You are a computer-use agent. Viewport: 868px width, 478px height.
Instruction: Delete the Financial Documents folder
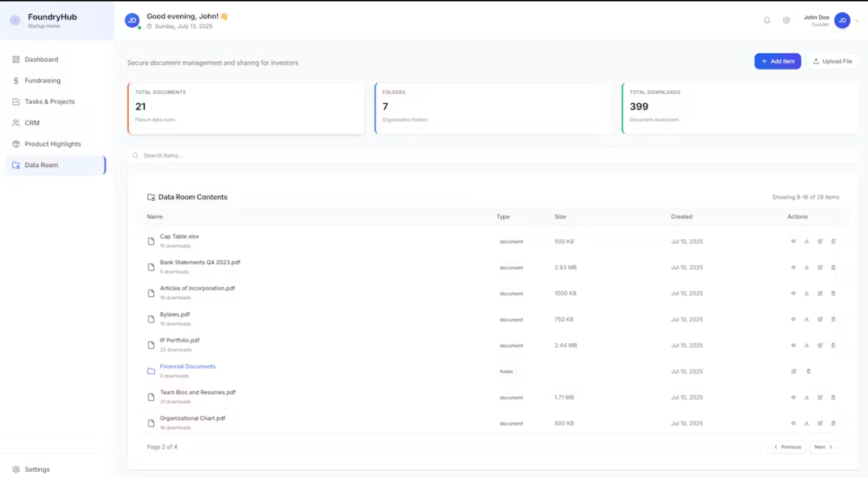(808, 371)
